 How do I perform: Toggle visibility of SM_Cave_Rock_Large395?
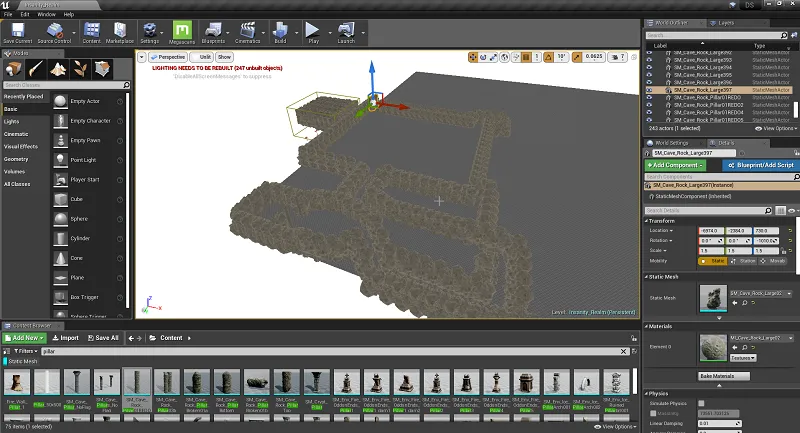pos(649,74)
